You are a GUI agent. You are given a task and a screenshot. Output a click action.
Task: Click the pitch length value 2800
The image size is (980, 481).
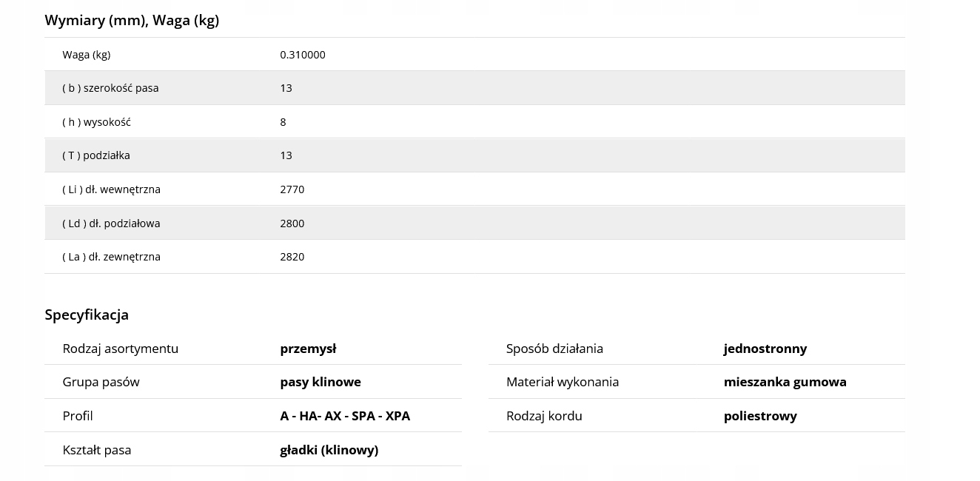click(x=292, y=223)
